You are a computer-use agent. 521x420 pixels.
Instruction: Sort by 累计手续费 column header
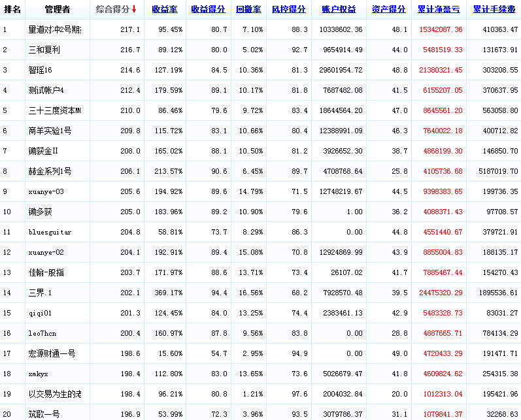[495, 10]
